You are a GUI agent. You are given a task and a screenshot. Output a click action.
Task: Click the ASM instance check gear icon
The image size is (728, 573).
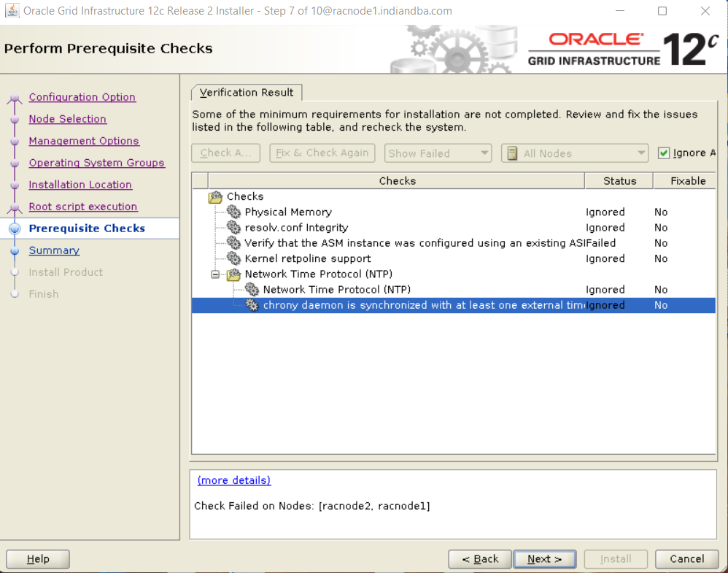click(233, 243)
